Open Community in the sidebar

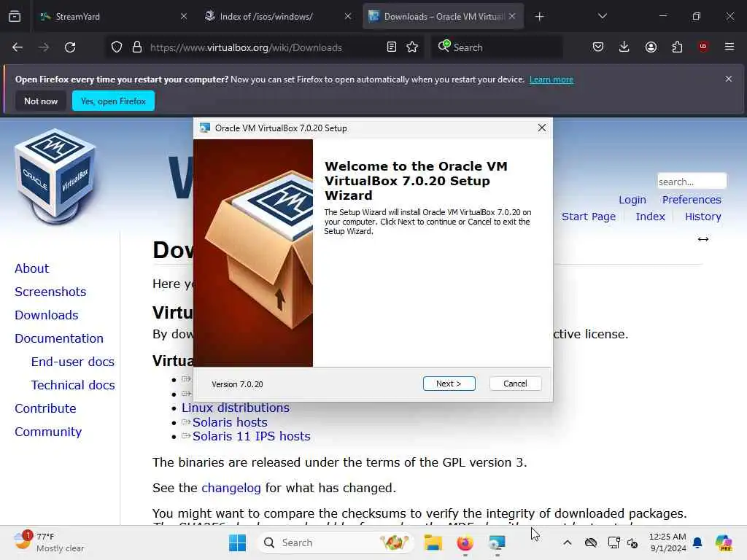point(48,432)
